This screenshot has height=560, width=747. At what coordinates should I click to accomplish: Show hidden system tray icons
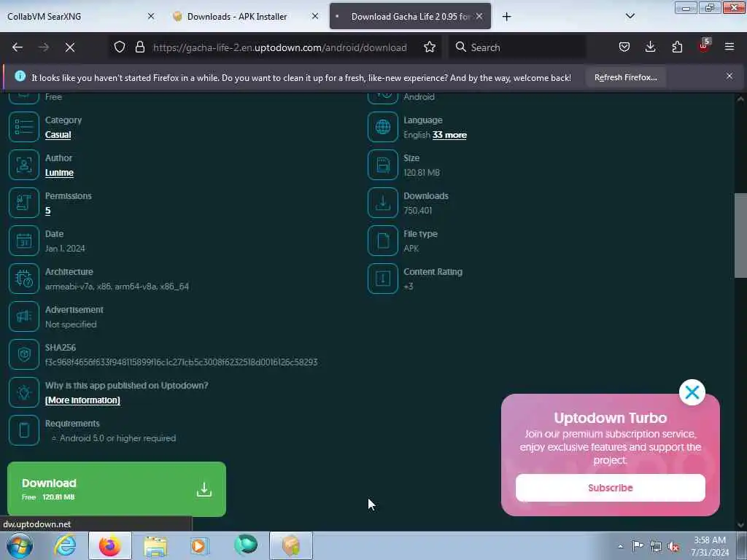(x=620, y=547)
